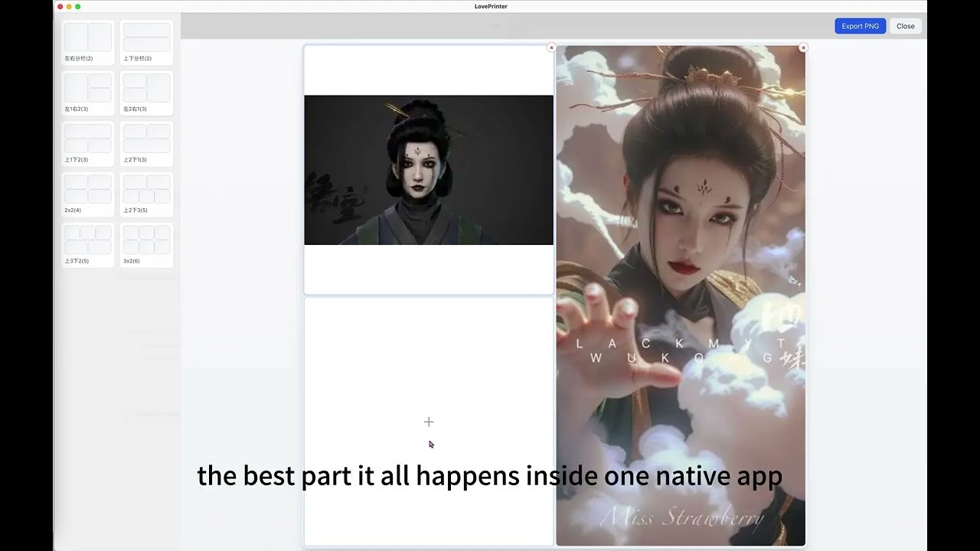Select the dark-background character image cell

coord(429,170)
